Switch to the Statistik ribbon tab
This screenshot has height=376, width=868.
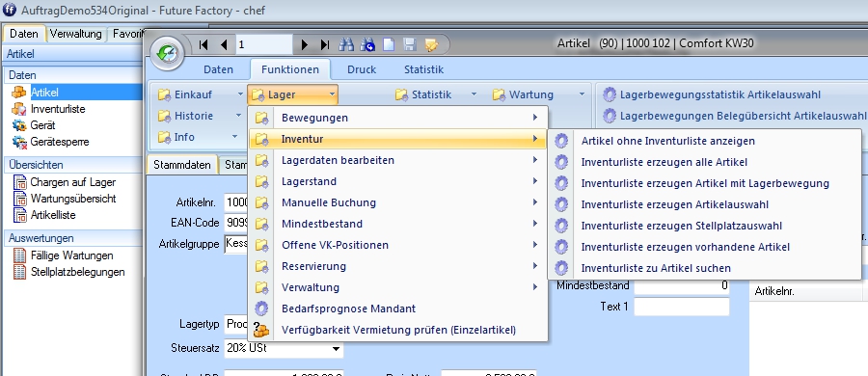pyautogui.click(x=423, y=69)
